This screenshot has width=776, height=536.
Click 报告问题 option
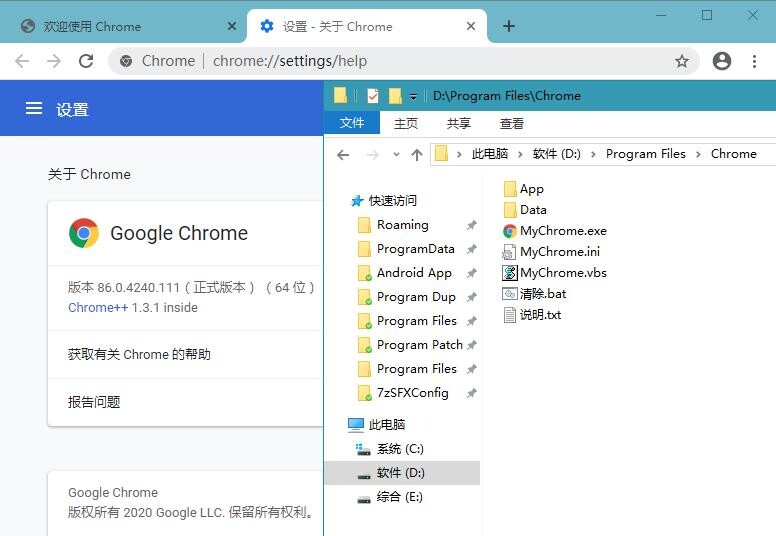coord(94,402)
